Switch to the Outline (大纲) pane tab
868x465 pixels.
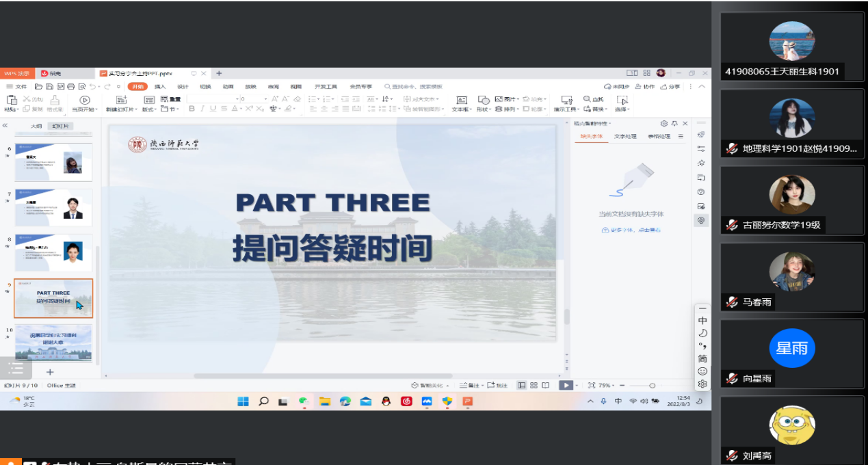[x=36, y=127]
